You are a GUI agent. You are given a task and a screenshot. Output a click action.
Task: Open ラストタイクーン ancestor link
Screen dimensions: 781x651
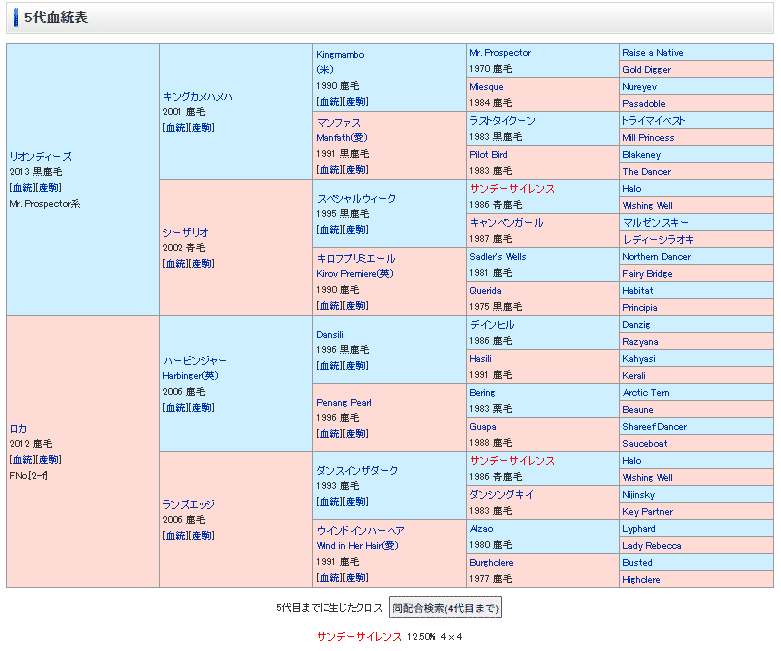(502, 121)
